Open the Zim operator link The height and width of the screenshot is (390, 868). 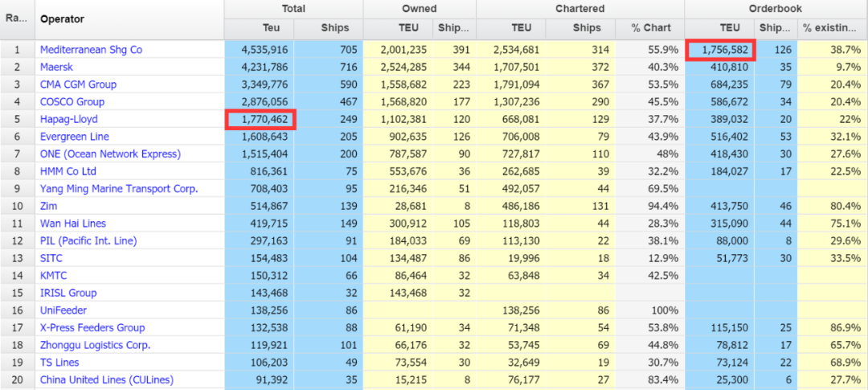click(x=49, y=206)
